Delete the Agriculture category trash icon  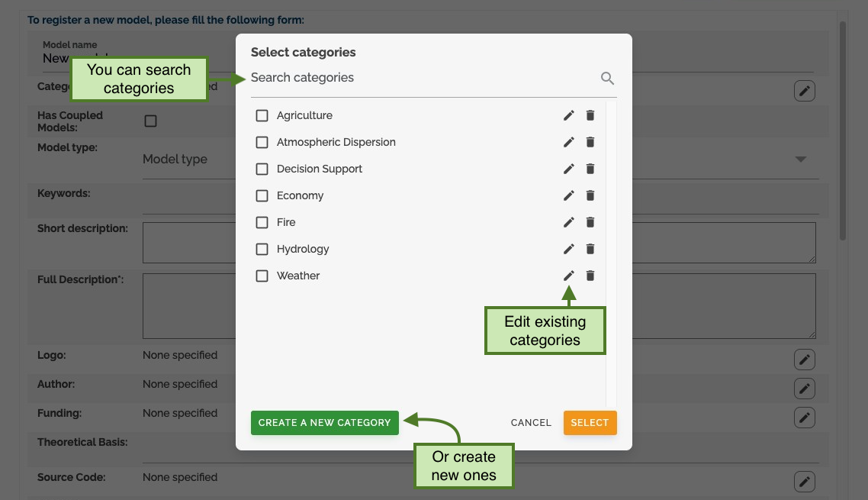[x=590, y=115]
